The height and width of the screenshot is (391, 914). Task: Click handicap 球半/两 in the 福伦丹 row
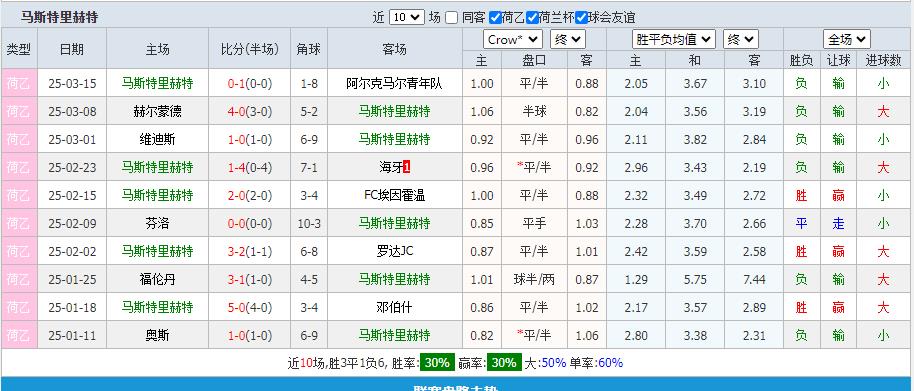(534, 279)
